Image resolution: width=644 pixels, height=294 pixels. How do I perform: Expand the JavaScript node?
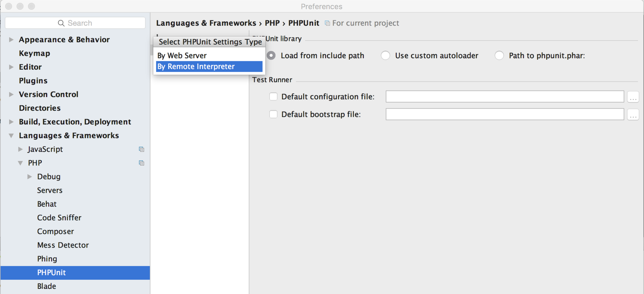20,149
